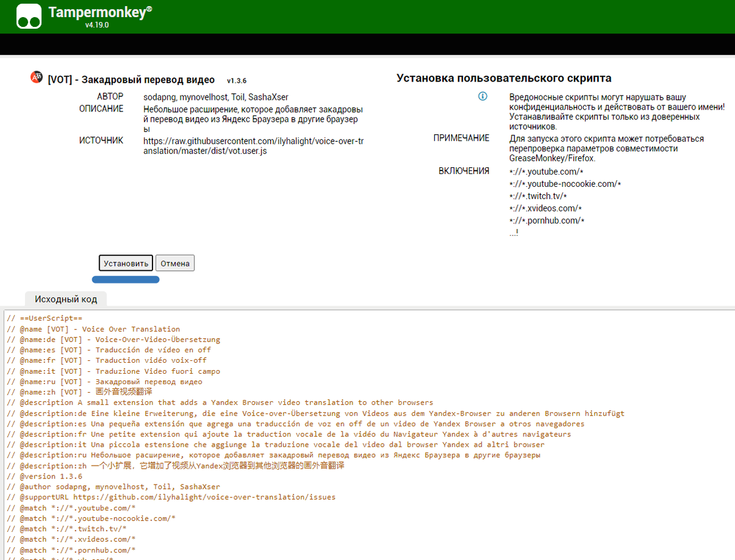
Task: Click the ПРИМЕЧАНИЕ label
Action: coord(461,138)
